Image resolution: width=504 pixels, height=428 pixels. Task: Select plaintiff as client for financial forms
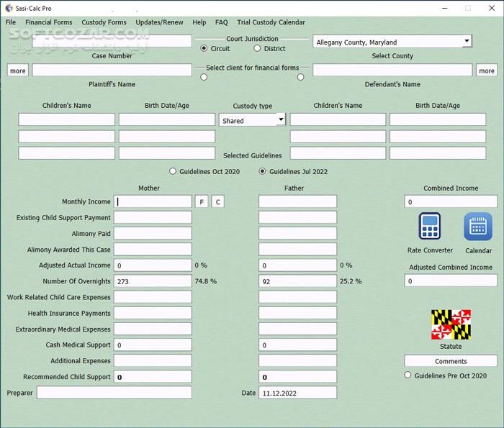(x=204, y=77)
